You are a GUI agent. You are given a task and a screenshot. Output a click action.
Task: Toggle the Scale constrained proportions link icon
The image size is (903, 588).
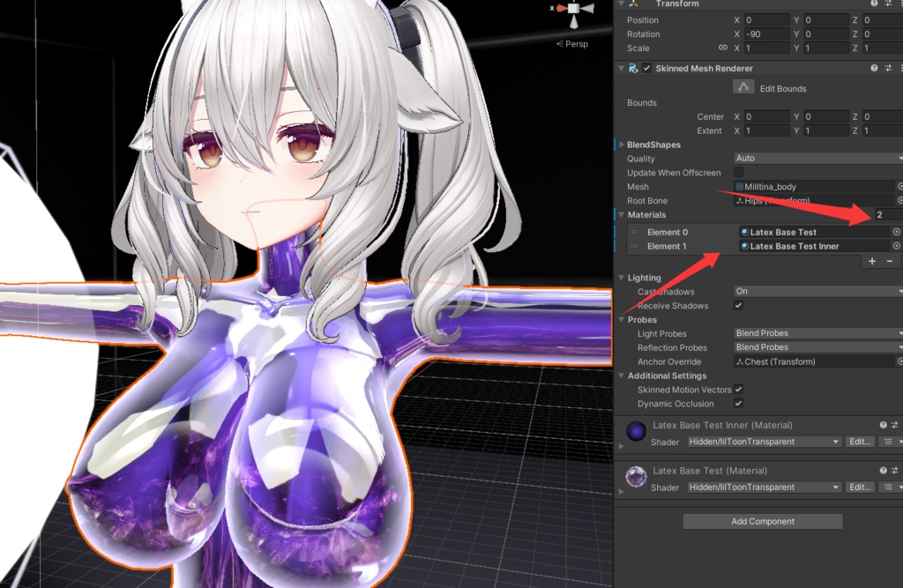[723, 48]
